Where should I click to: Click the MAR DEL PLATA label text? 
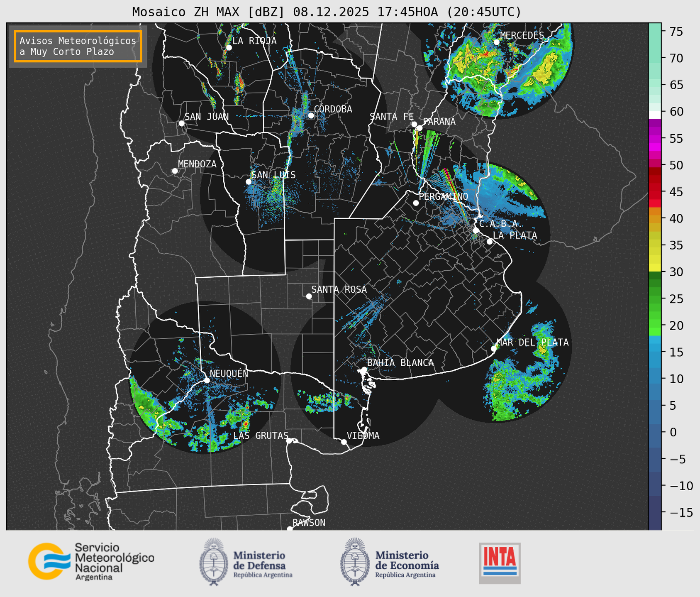click(x=532, y=343)
